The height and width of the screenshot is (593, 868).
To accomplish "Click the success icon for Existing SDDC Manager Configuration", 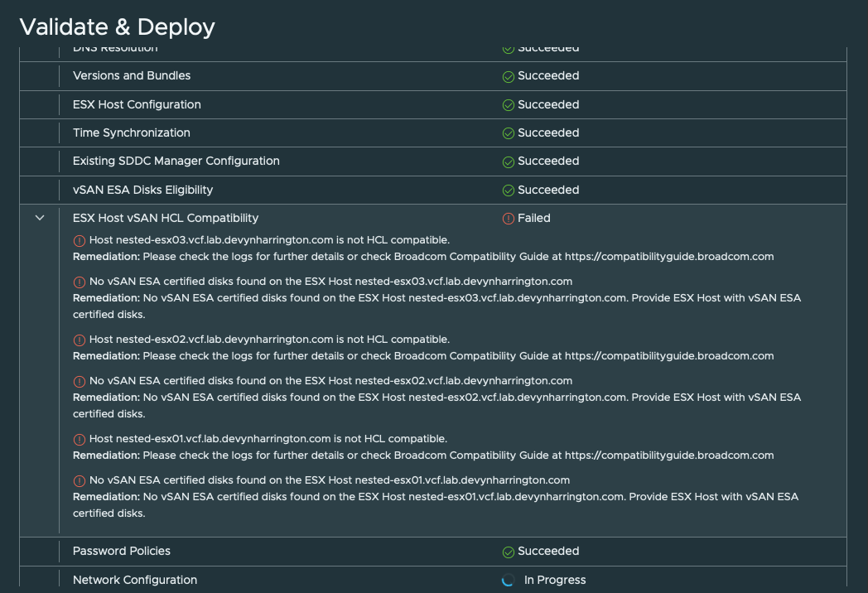I will pos(509,162).
